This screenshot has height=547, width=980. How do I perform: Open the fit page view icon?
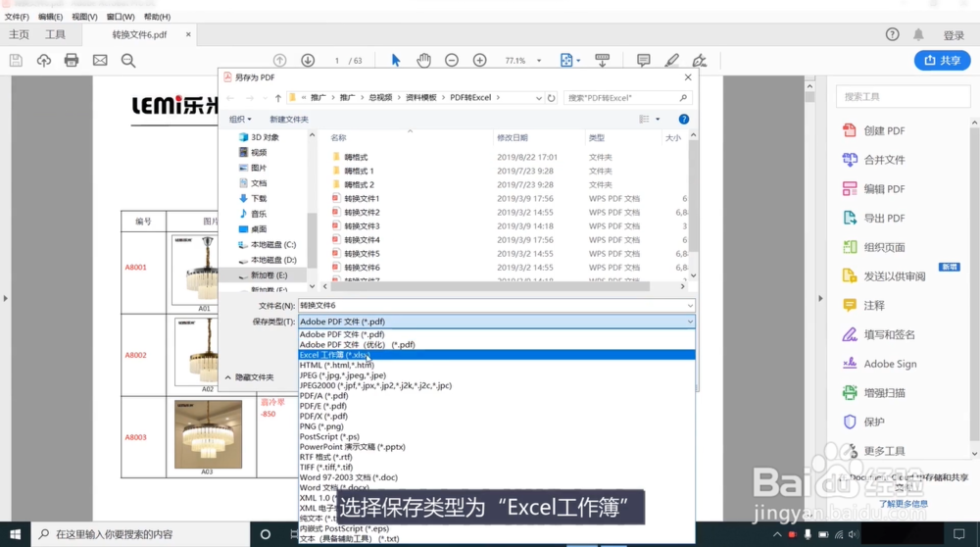(x=566, y=60)
